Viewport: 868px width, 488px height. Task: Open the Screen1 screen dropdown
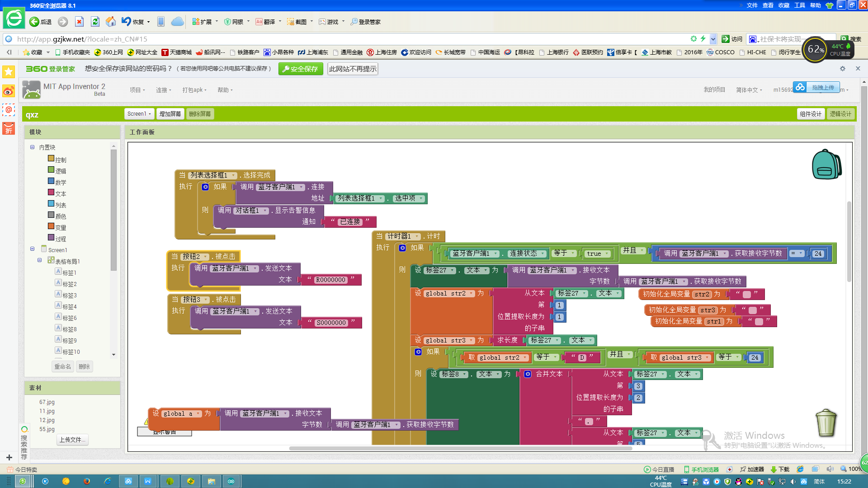(x=139, y=114)
